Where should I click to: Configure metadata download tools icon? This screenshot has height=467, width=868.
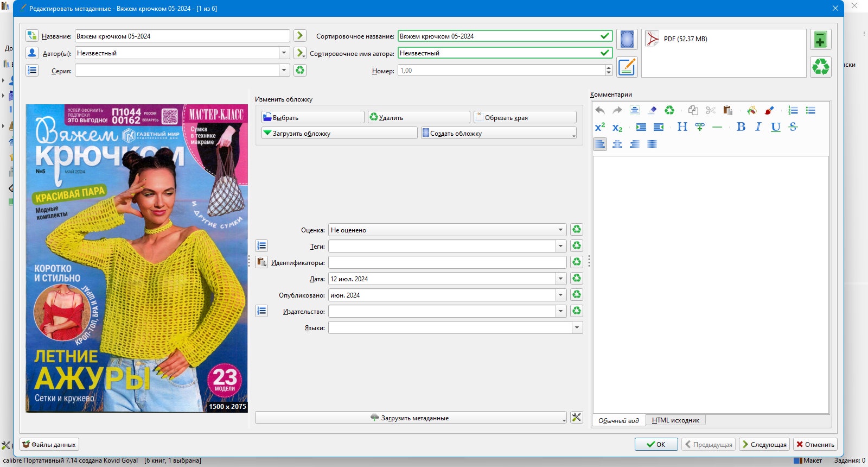577,418
